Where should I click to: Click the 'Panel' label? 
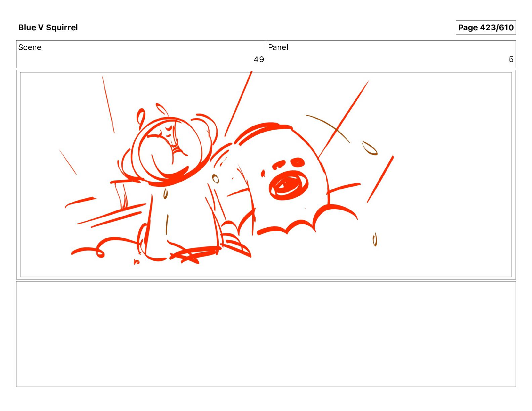pos(278,47)
